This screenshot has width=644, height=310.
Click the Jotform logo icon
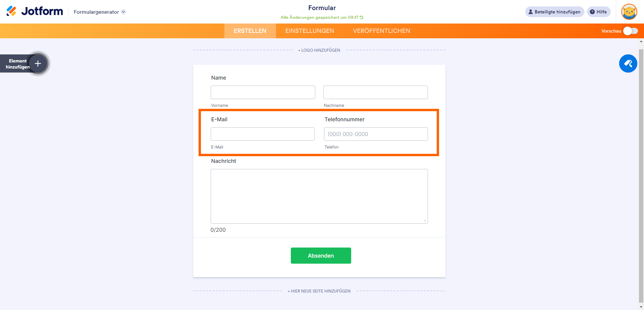click(x=11, y=11)
